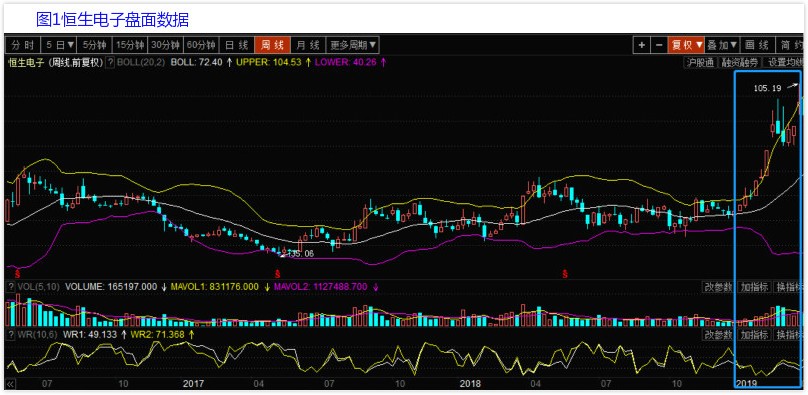Click the 35.06 low price label
The height and width of the screenshot is (395, 808).
point(301,253)
